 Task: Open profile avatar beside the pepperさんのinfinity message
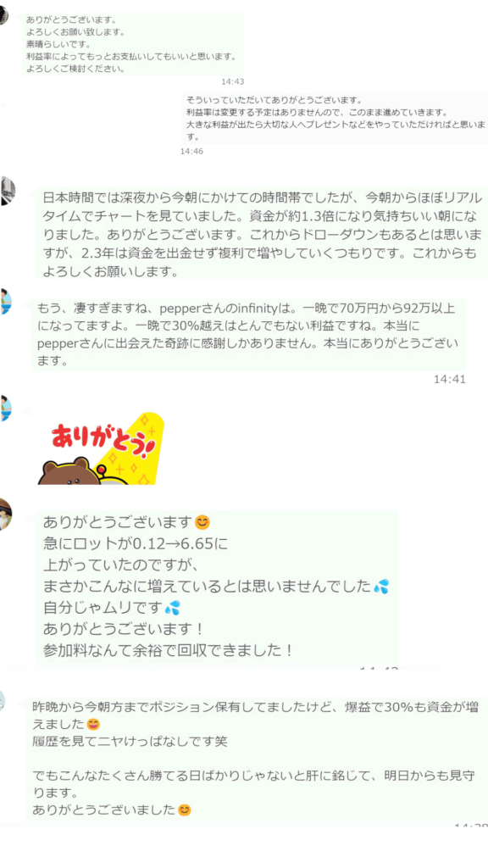click(x=5, y=302)
